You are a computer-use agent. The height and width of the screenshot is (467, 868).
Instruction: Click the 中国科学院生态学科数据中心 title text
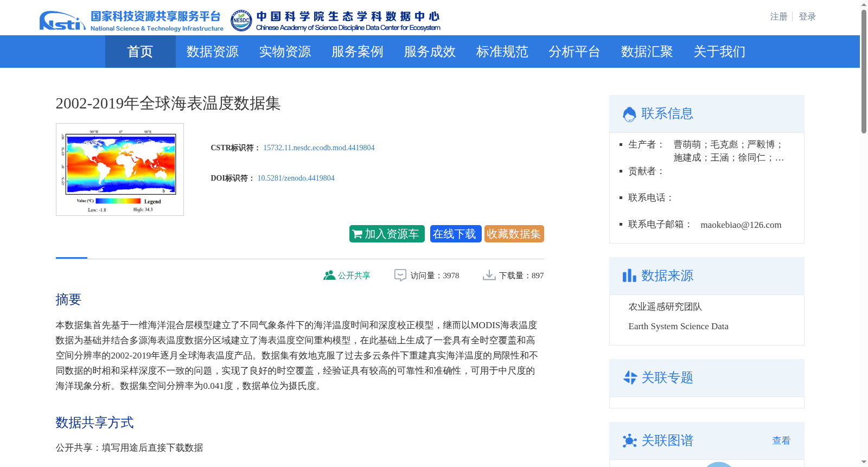click(x=348, y=17)
